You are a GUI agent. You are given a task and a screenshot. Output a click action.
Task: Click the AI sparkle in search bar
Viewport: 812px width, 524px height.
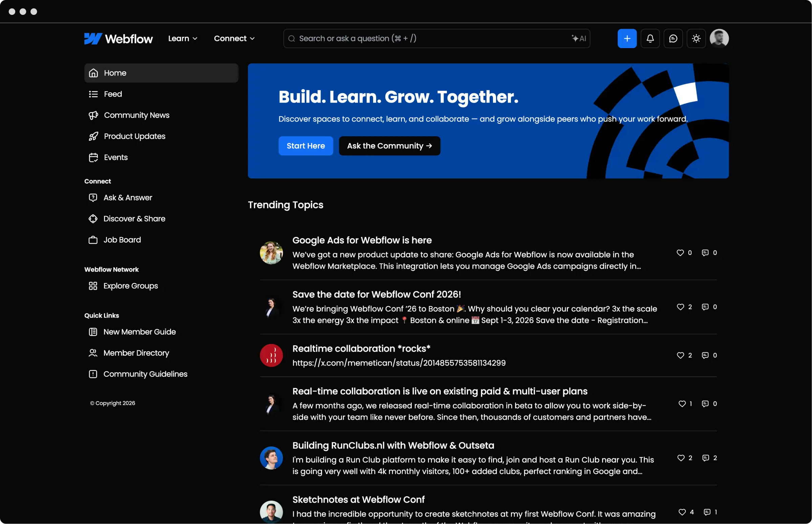(x=579, y=39)
